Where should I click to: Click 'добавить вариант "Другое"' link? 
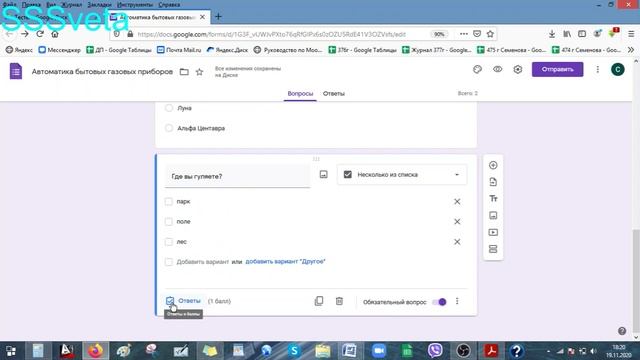coord(285,262)
